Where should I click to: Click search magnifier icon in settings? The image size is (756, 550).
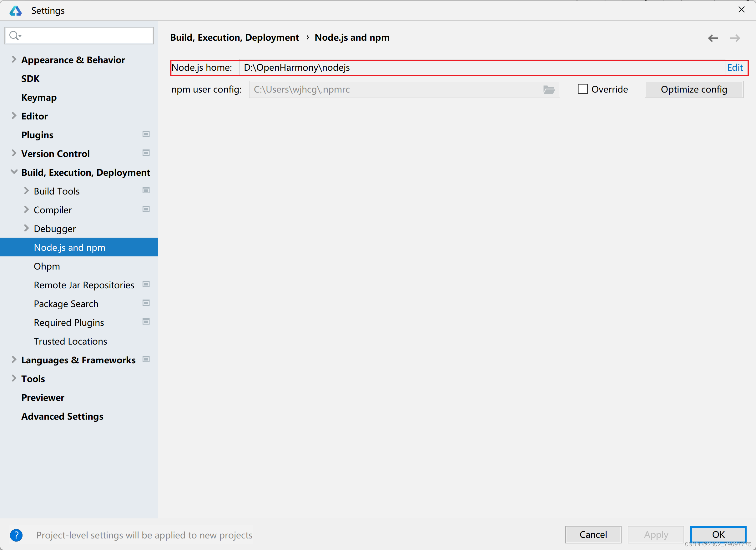[14, 35]
